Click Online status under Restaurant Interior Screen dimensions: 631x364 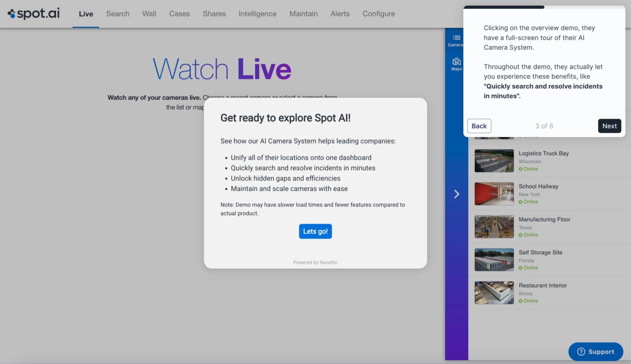(x=528, y=301)
